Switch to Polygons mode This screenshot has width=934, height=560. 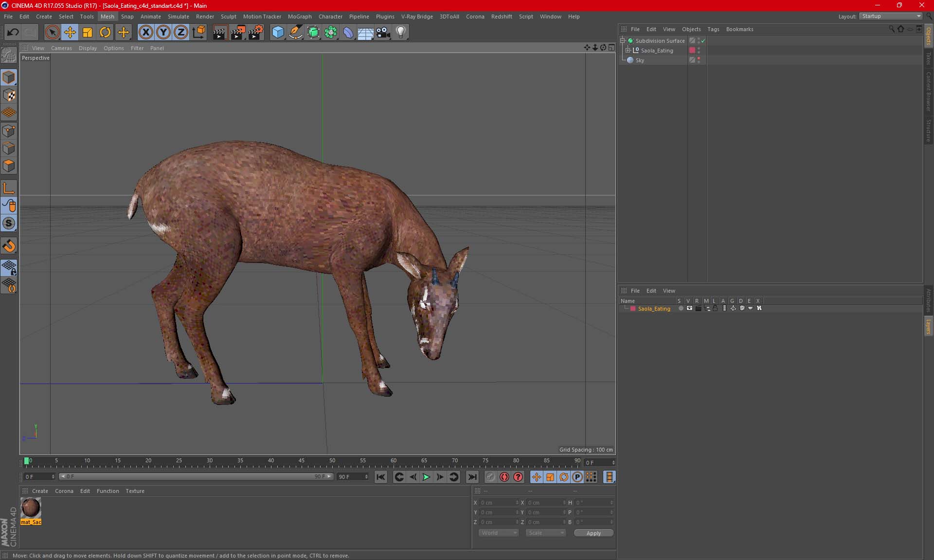(9, 166)
